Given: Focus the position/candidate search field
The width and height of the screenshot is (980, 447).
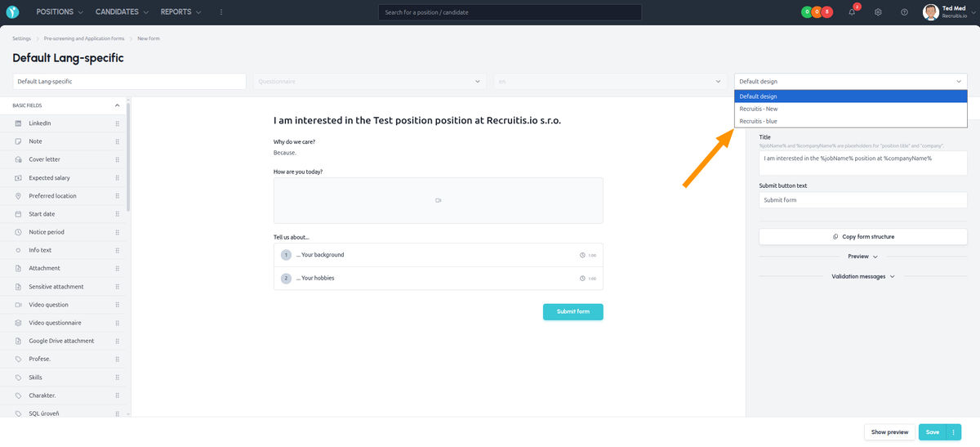Looking at the screenshot, I should point(510,12).
